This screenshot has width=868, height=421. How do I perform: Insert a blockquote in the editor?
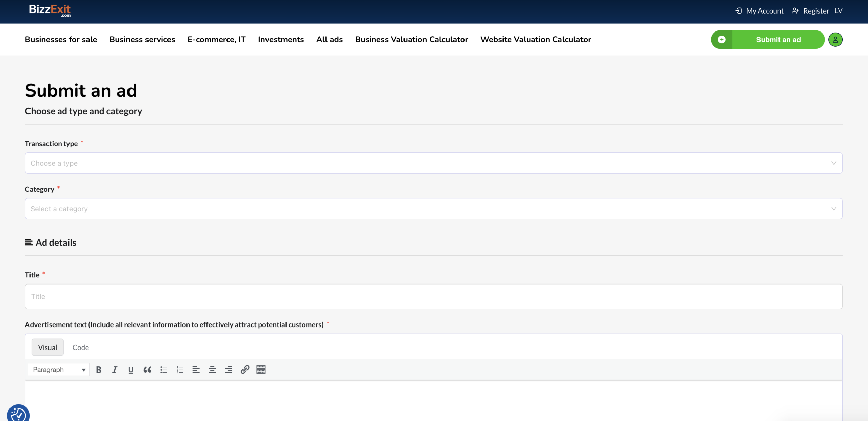[147, 370]
